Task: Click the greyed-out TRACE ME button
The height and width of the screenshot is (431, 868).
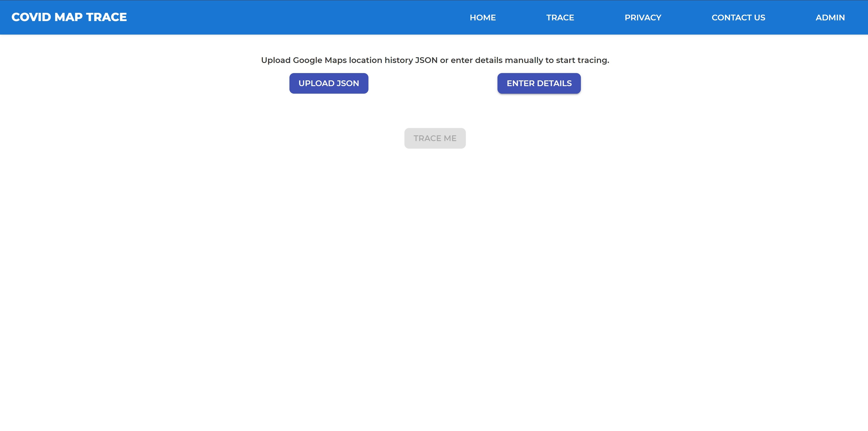Action: pyautogui.click(x=435, y=138)
